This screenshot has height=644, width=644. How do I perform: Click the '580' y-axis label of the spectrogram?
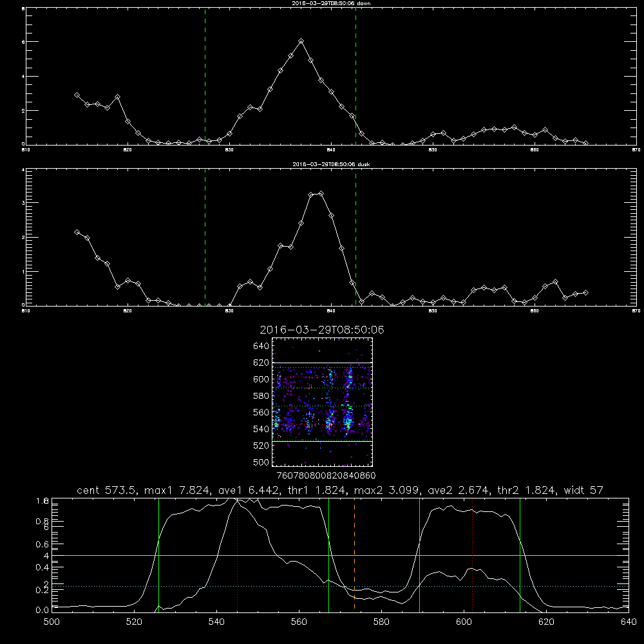pyautogui.click(x=261, y=396)
